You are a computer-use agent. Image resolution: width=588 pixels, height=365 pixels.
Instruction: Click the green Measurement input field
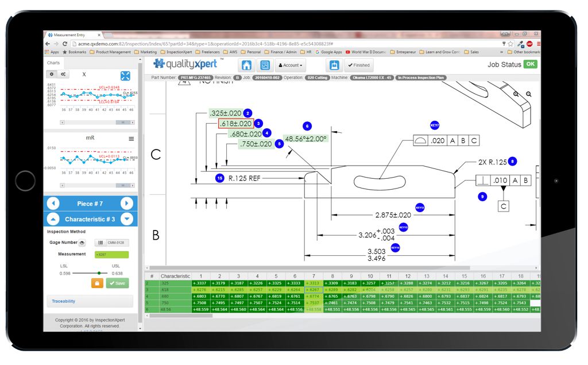(x=112, y=255)
